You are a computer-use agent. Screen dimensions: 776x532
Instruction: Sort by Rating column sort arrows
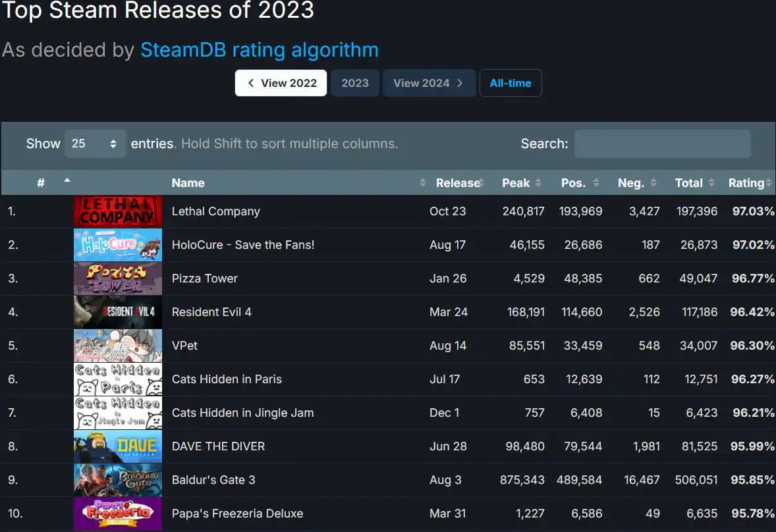[768, 183]
